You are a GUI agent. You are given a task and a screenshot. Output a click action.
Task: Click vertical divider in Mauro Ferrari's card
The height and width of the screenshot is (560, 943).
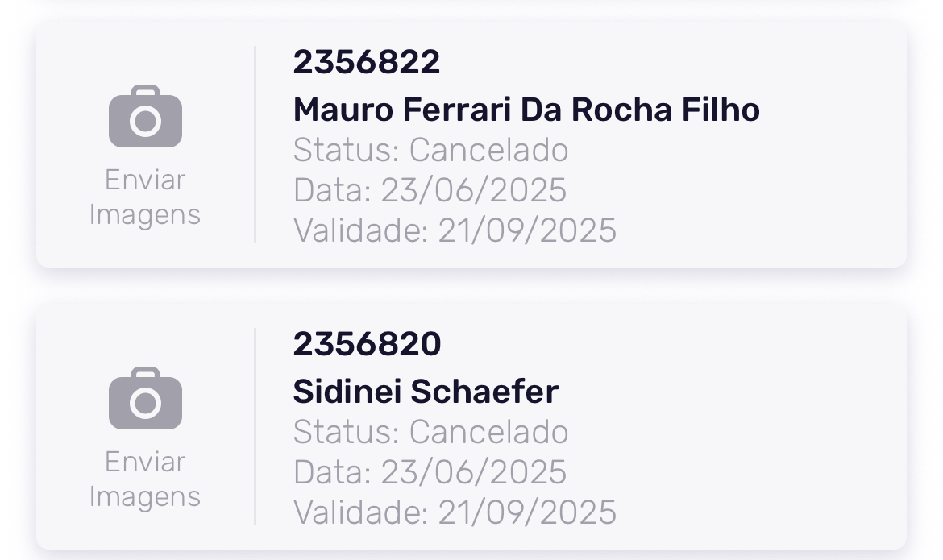tap(255, 145)
